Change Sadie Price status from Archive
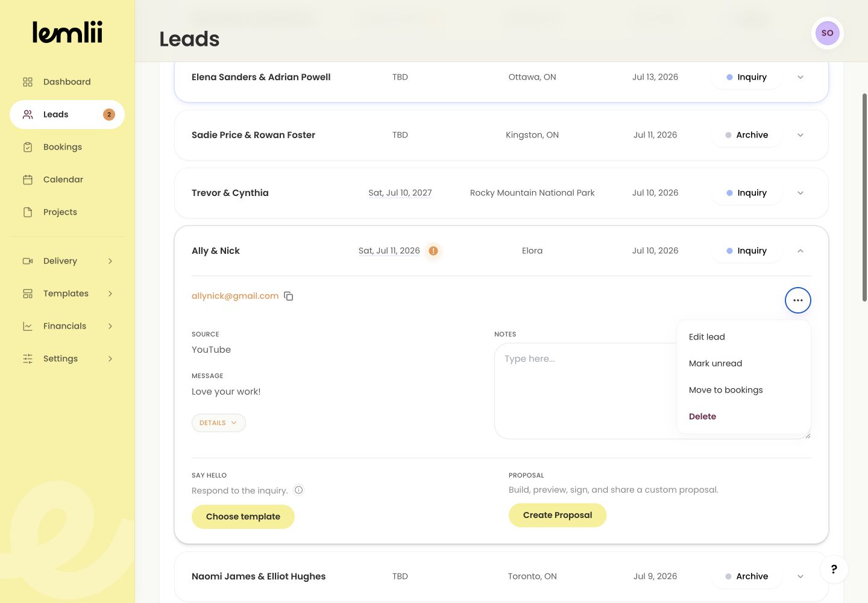Viewport: 868px width, 603px height. 746,135
